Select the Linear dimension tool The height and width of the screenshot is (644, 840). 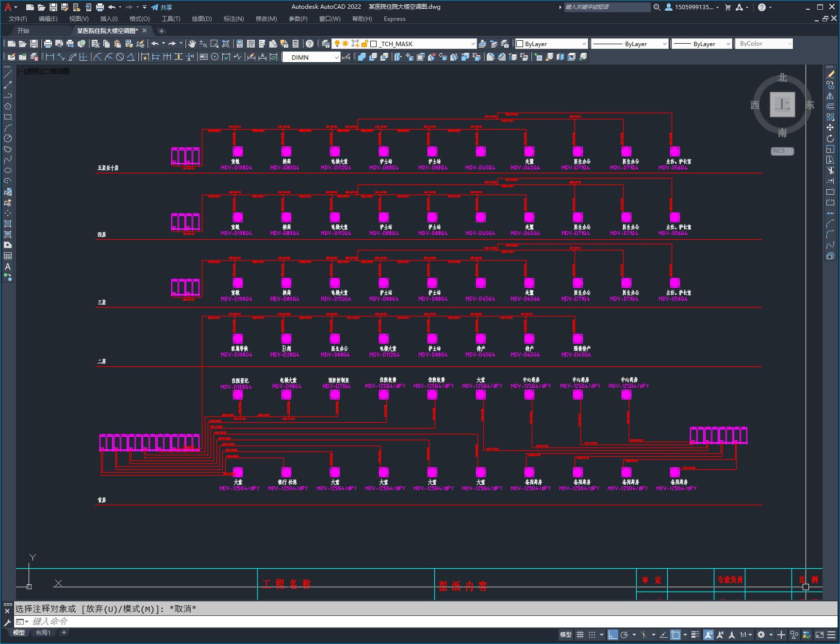click(49, 57)
